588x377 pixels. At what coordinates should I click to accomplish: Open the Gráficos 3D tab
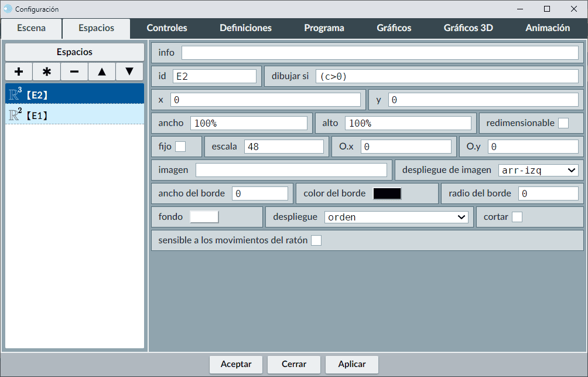pyautogui.click(x=468, y=28)
